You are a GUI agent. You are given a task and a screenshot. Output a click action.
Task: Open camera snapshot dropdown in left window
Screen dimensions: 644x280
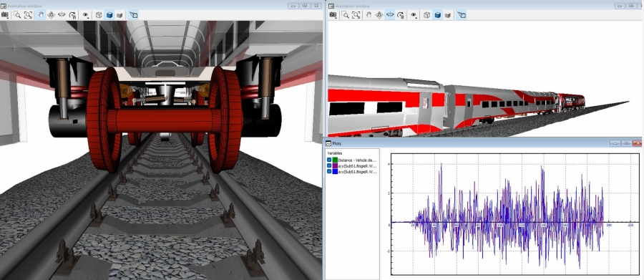(x=5, y=15)
